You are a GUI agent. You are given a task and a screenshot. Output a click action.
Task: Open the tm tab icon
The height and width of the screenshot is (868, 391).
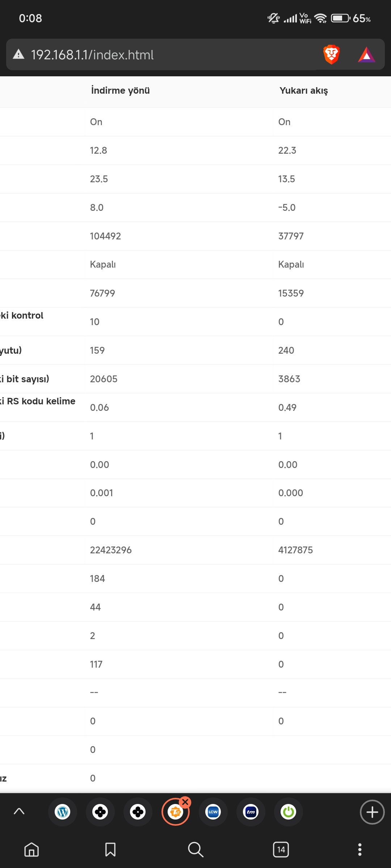[251, 812]
